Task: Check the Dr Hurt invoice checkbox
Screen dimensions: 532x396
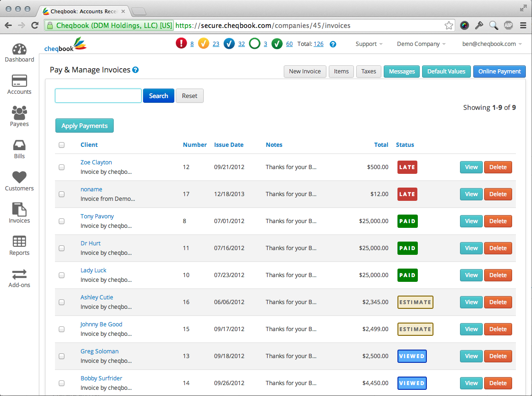Action: tap(62, 248)
